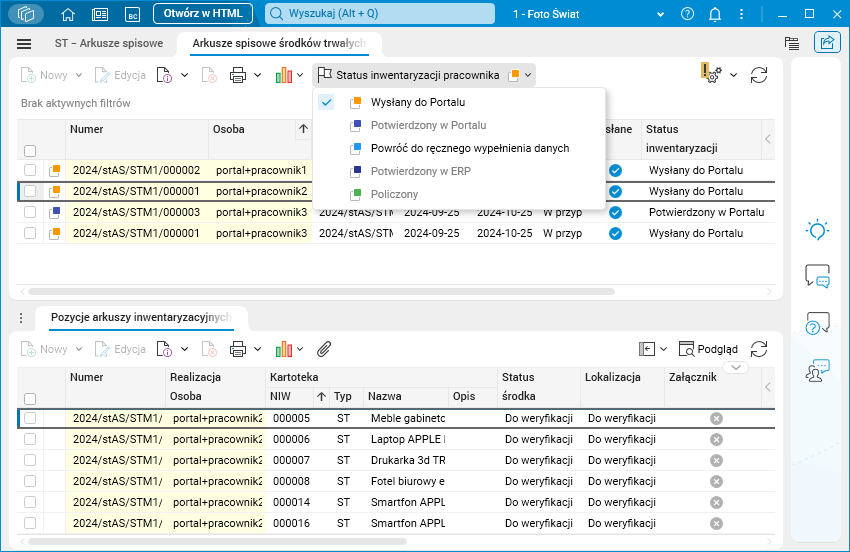The height and width of the screenshot is (552, 850).
Task: Expand the print options arrow in lower toolbar
Action: click(x=257, y=349)
